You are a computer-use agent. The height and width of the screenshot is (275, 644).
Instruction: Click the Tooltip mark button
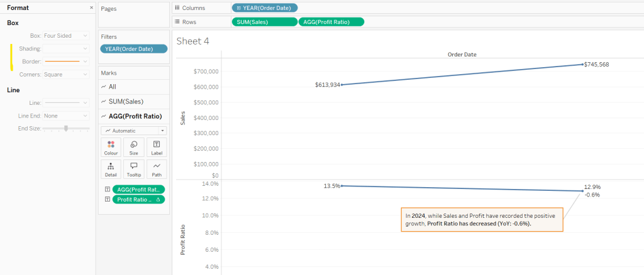[x=133, y=169]
